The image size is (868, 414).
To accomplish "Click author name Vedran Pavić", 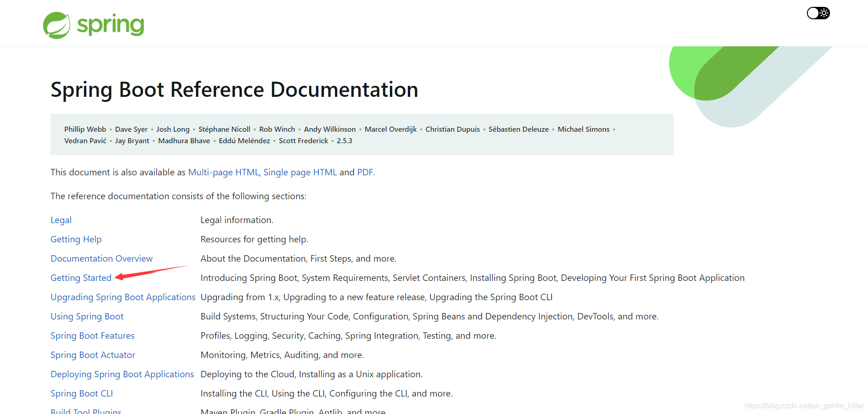I will [x=85, y=141].
